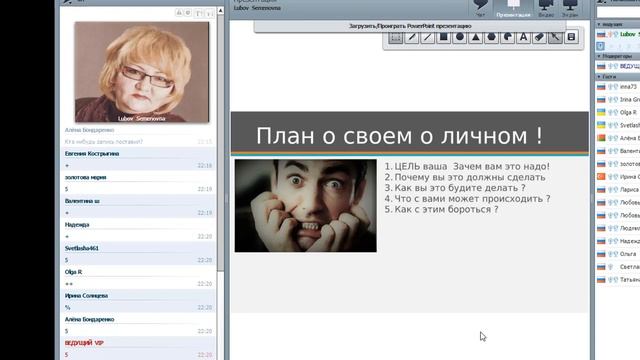Collapse the Модераторы participants group
640x360 pixels.
[x=599, y=56]
